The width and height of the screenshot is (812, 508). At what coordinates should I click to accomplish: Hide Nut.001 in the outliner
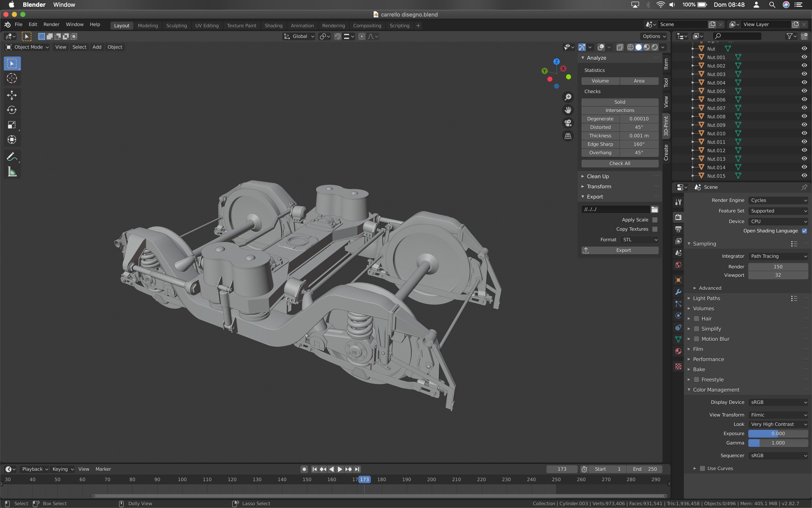[804, 57]
